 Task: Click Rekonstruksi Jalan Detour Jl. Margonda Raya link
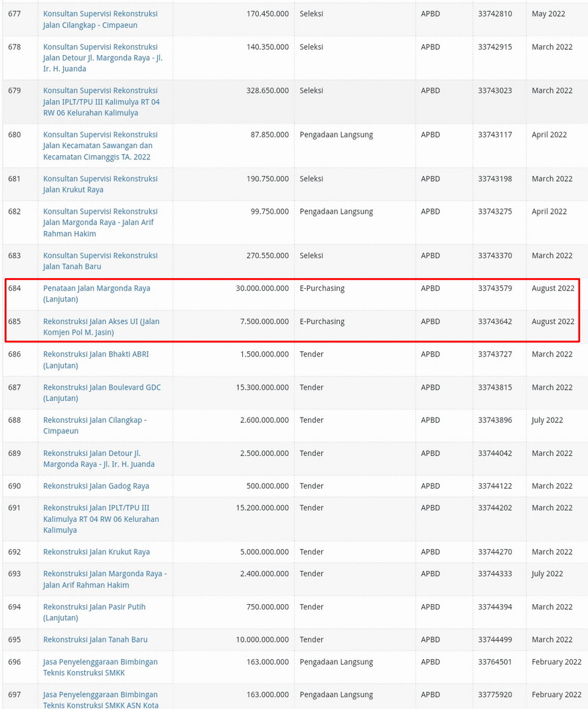pos(92,454)
